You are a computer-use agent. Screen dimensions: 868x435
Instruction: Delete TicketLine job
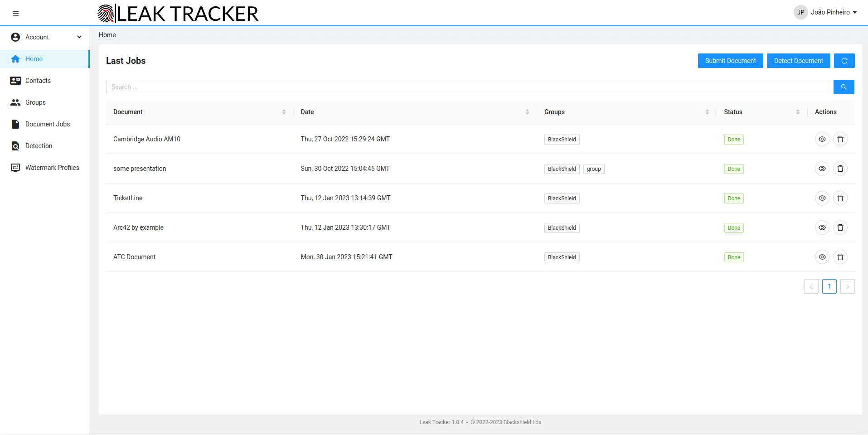point(840,198)
